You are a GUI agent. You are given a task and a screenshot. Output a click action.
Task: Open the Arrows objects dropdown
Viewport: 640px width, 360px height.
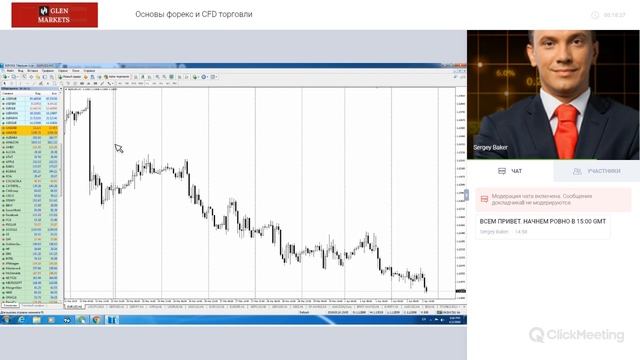point(110,83)
